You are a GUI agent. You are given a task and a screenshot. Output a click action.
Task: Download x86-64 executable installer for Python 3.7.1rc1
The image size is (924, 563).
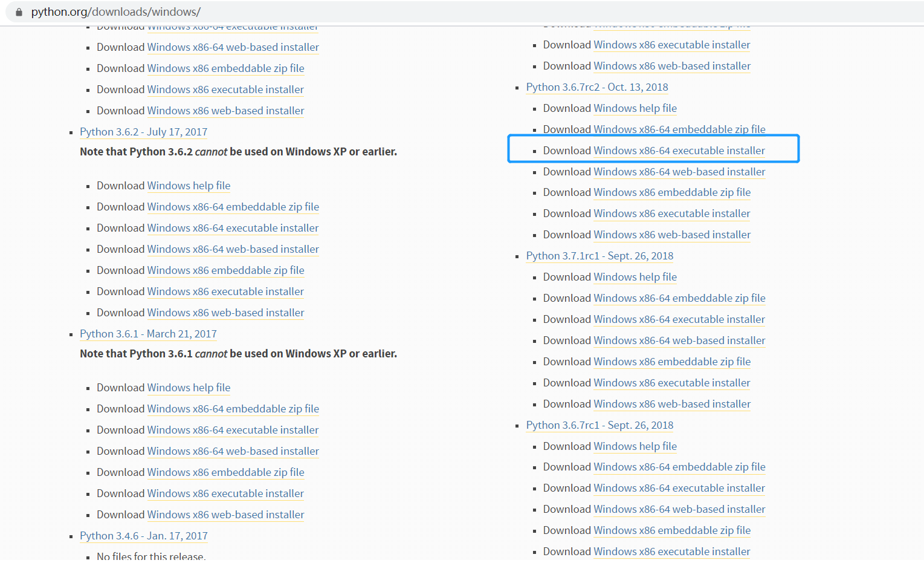tap(680, 319)
